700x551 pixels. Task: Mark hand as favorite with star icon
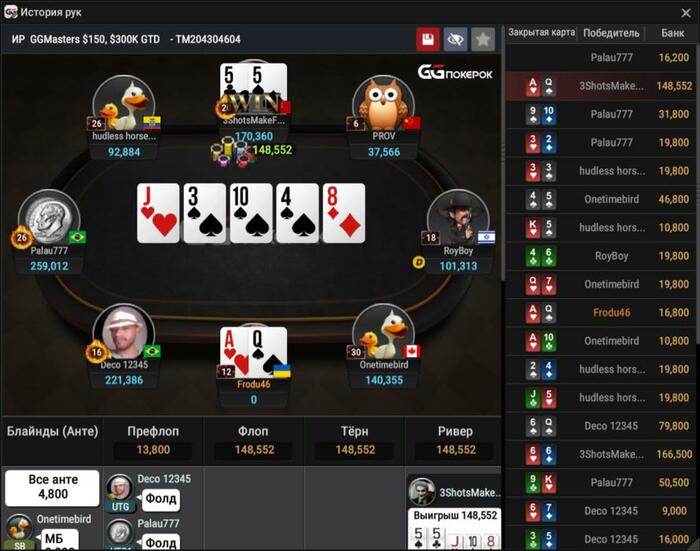483,39
